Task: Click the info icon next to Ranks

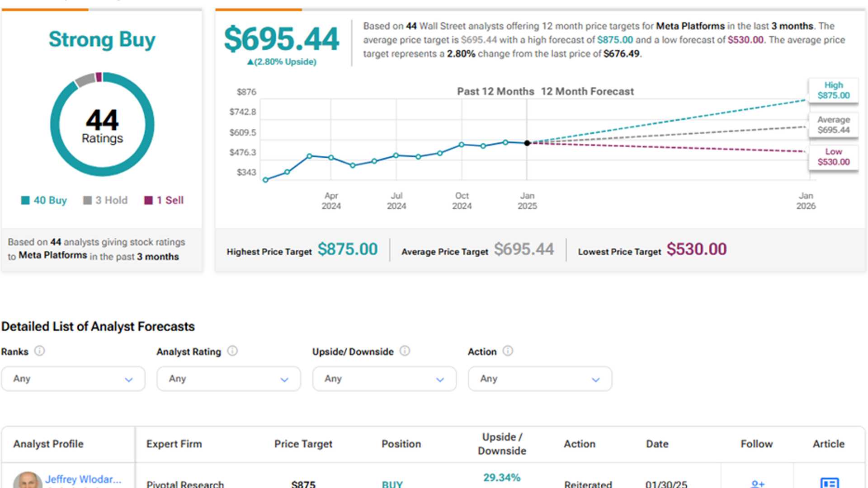Action: pos(39,351)
